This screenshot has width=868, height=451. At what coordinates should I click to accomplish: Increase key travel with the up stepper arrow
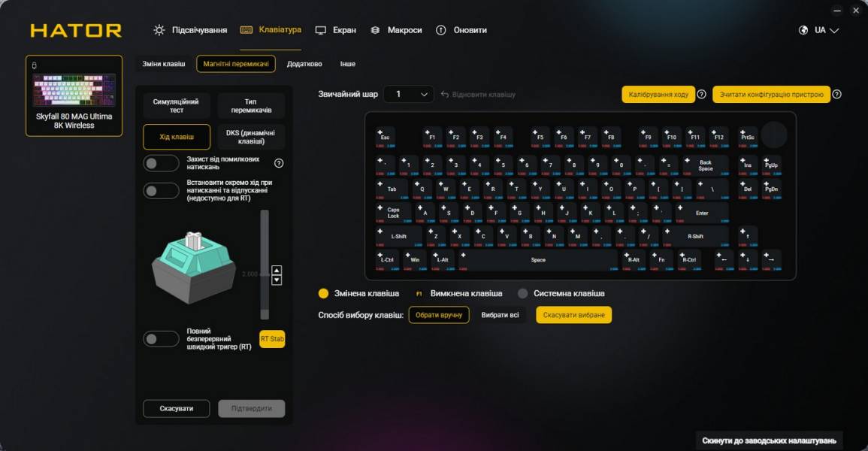tap(277, 270)
